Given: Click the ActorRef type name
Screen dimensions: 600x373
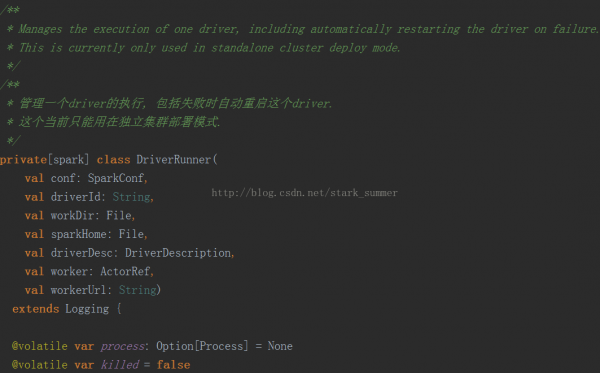Looking at the screenshot, I should (125, 272).
